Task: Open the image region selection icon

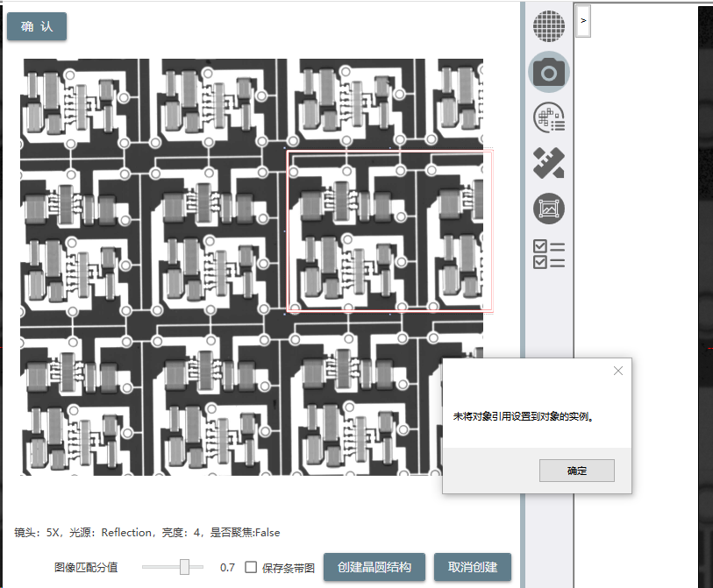Action: pyautogui.click(x=549, y=209)
